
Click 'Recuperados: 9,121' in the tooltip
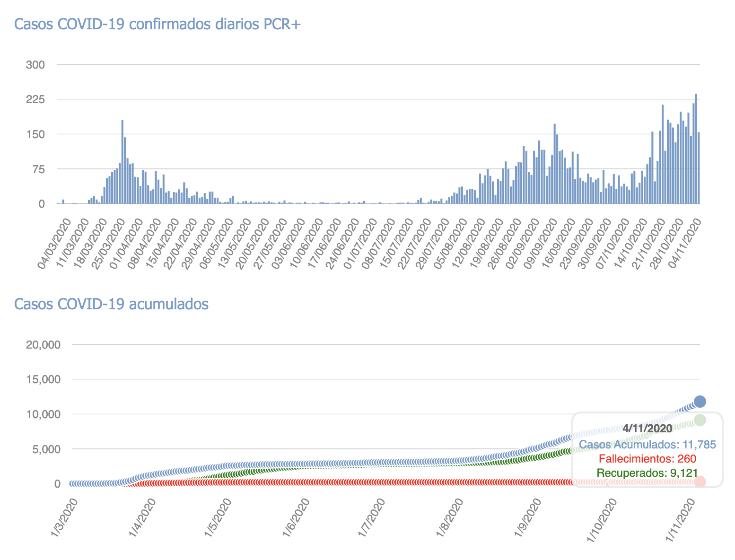point(647,472)
